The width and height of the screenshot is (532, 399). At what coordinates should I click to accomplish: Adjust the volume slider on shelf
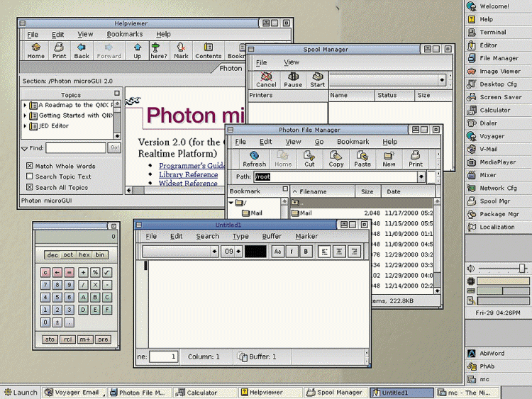(522, 269)
